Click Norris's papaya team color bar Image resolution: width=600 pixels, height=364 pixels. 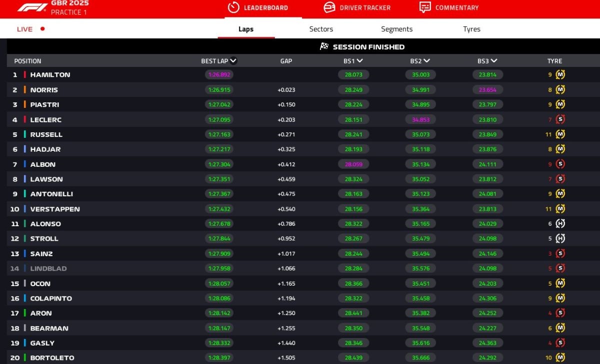[x=25, y=90]
